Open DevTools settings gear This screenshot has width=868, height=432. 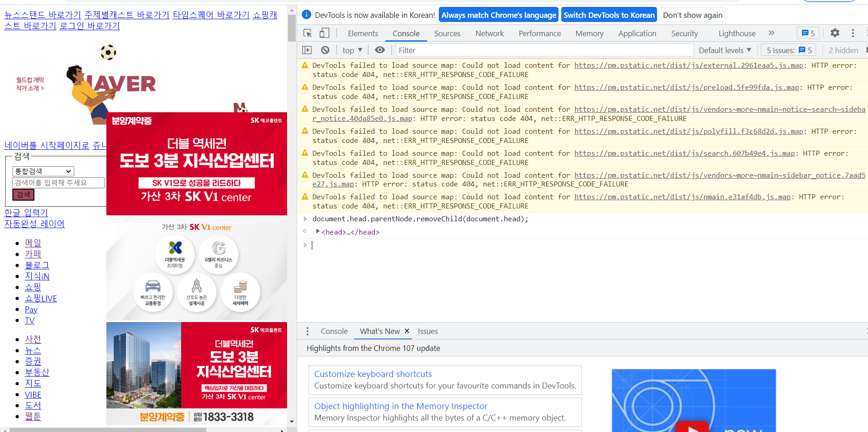[x=835, y=33]
